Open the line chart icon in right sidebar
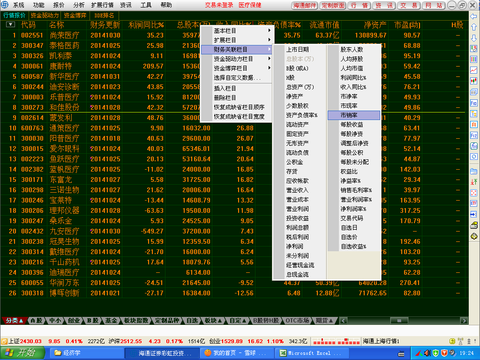The width and height of the screenshot is (480, 360). 474,70
